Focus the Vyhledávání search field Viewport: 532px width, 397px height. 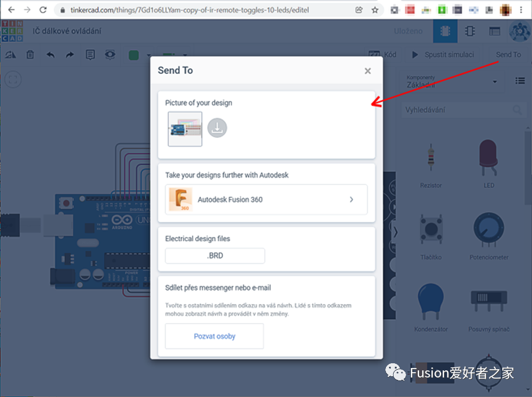[x=464, y=110]
